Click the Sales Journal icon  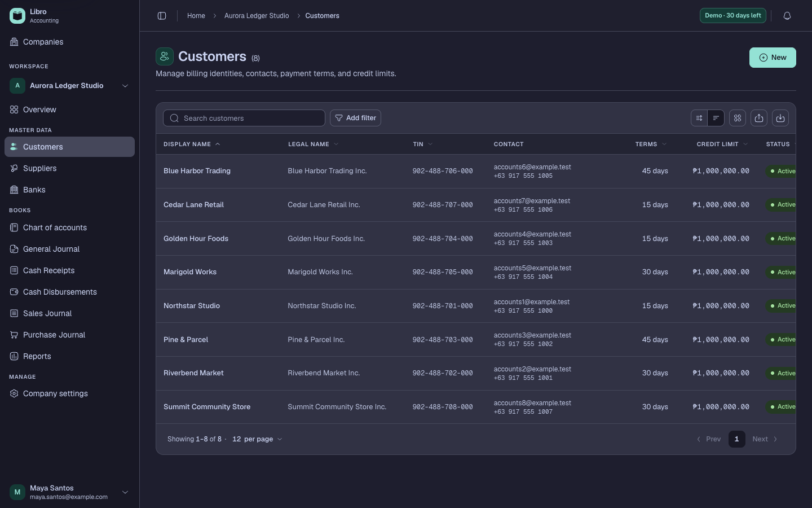click(x=14, y=313)
